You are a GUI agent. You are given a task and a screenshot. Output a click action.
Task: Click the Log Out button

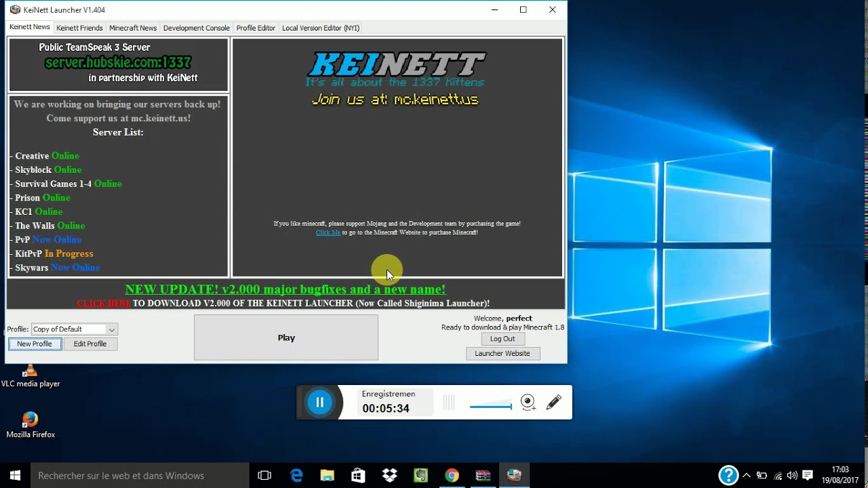pyautogui.click(x=502, y=339)
